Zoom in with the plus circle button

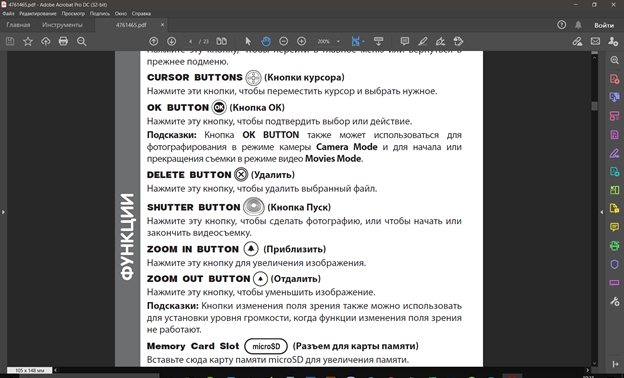click(302, 41)
